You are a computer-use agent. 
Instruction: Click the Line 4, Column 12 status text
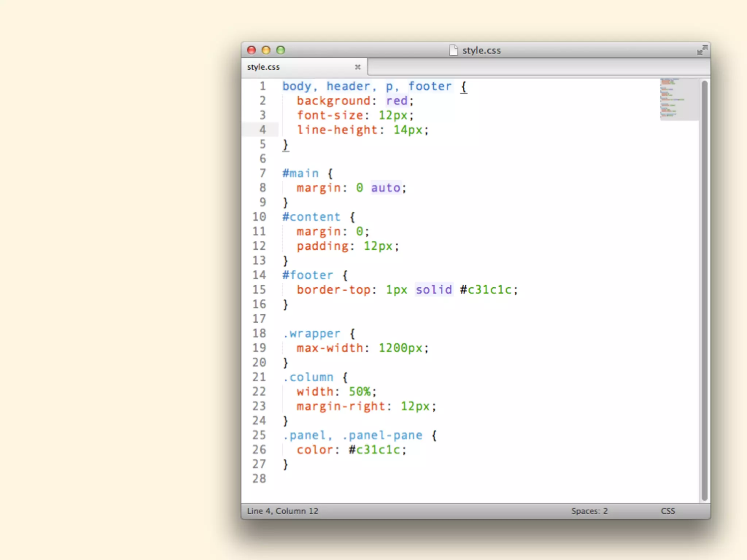[x=283, y=511]
